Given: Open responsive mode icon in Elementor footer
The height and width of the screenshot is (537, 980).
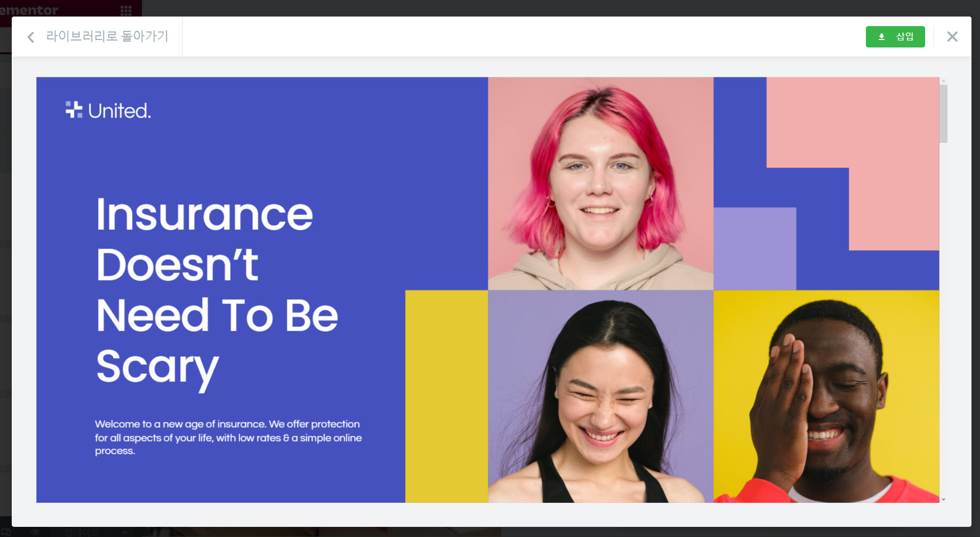Looking at the screenshot, I should (x=5, y=532).
